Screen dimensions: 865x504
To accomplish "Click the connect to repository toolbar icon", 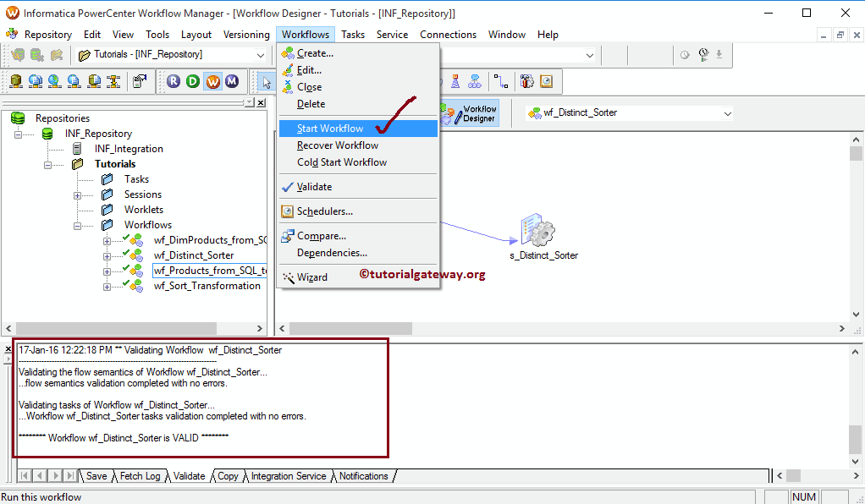I will [x=18, y=57].
